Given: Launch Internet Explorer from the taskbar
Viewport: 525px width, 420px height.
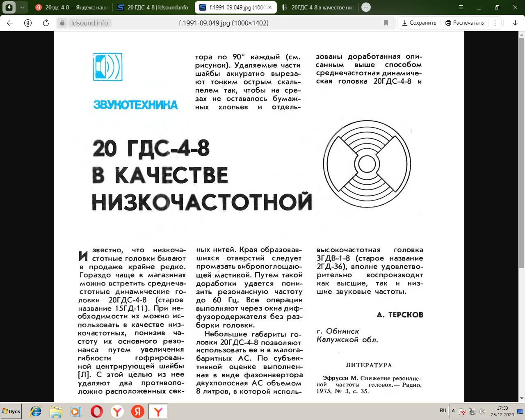Looking at the screenshot, I should tap(36, 411).
